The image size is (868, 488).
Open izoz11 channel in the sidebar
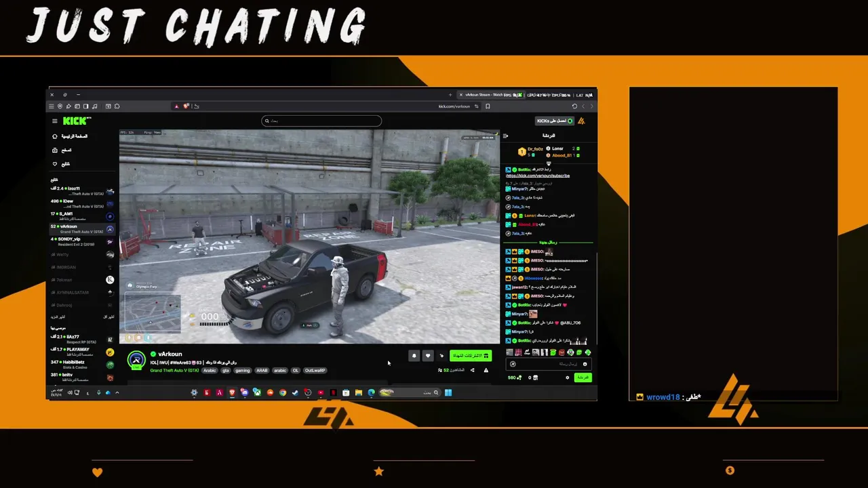pos(82,191)
